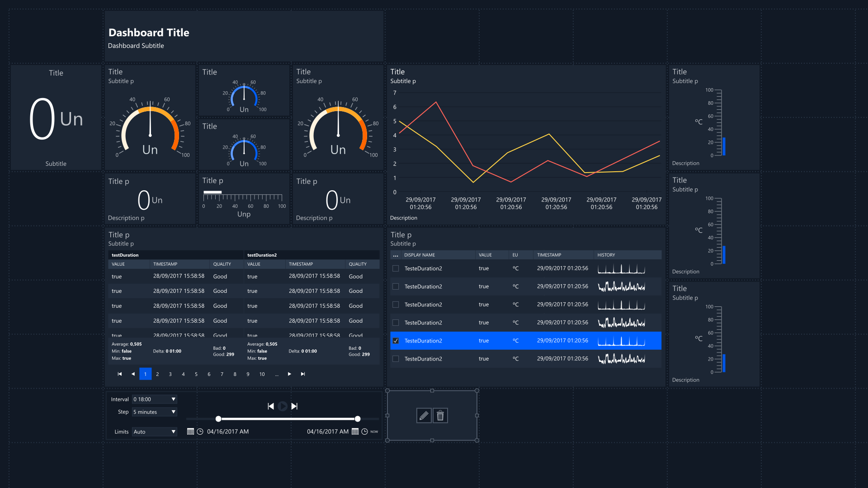The height and width of the screenshot is (488, 868).
Task: Go to last page of table
Action: (x=303, y=374)
